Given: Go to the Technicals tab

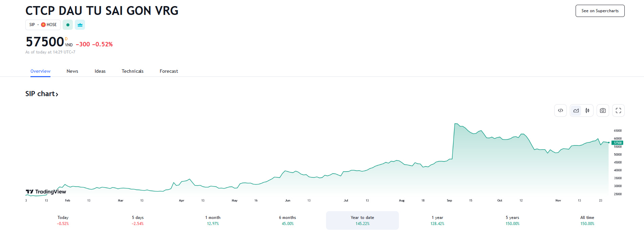Looking at the screenshot, I should point(133,71).
